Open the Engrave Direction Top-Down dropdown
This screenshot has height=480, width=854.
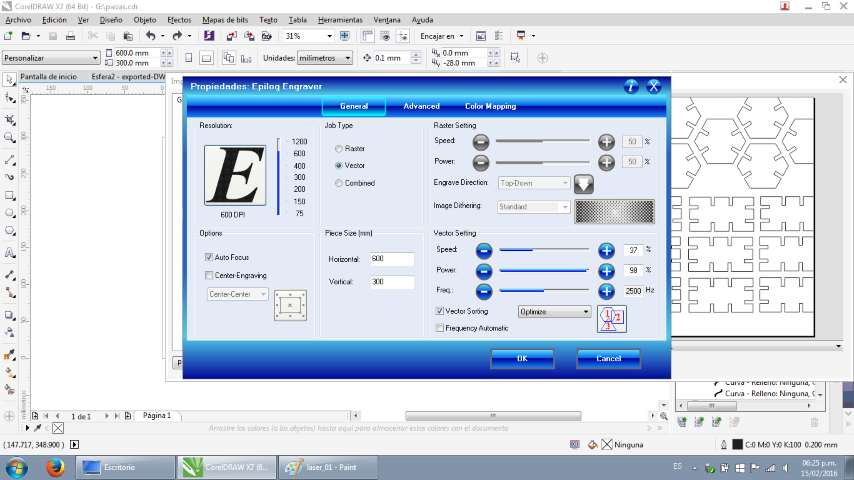(534, 183)
